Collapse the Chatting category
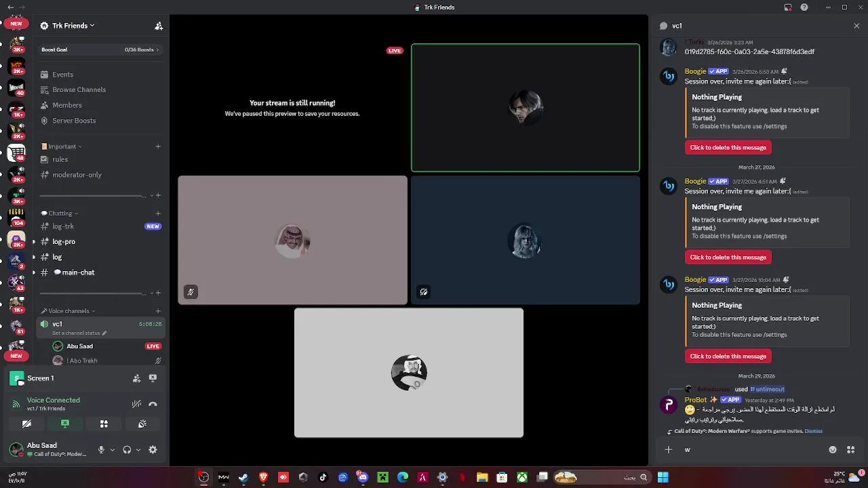The width and height of the screenshot is (868, 488). pos(60,213)
